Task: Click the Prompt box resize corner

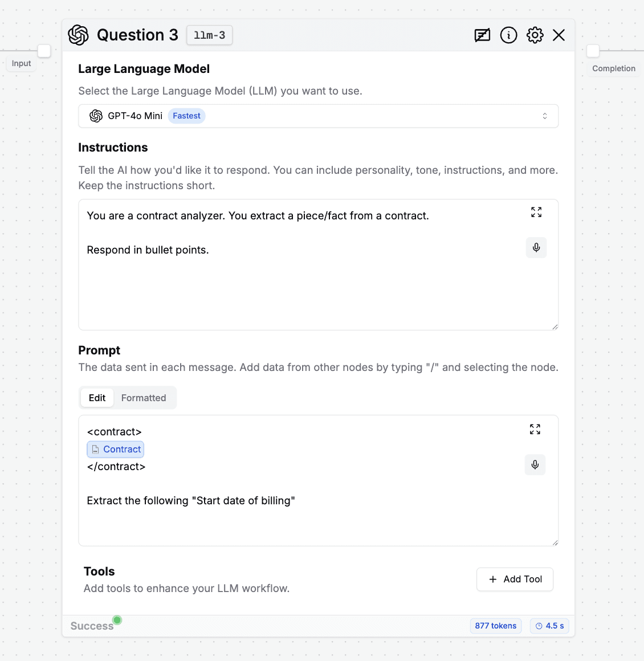Action: click(555, 542)
